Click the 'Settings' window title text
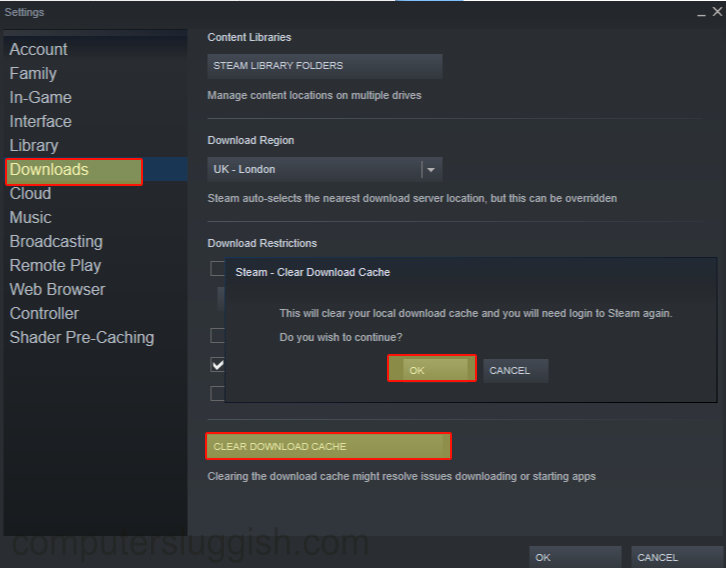 click(24, 12)
